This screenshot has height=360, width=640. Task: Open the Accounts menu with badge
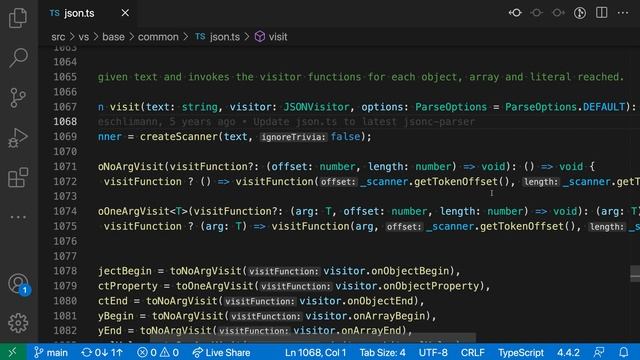point(19,284)
